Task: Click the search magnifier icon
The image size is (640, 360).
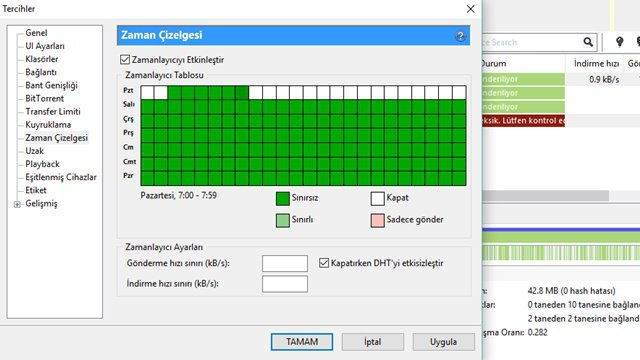Action: point(588,42)
